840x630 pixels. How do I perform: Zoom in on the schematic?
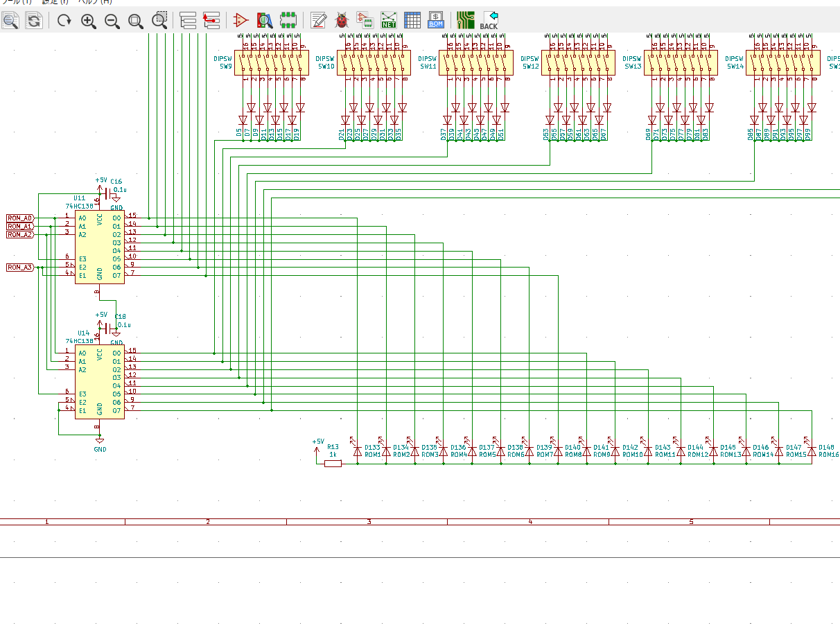point(89,20)
